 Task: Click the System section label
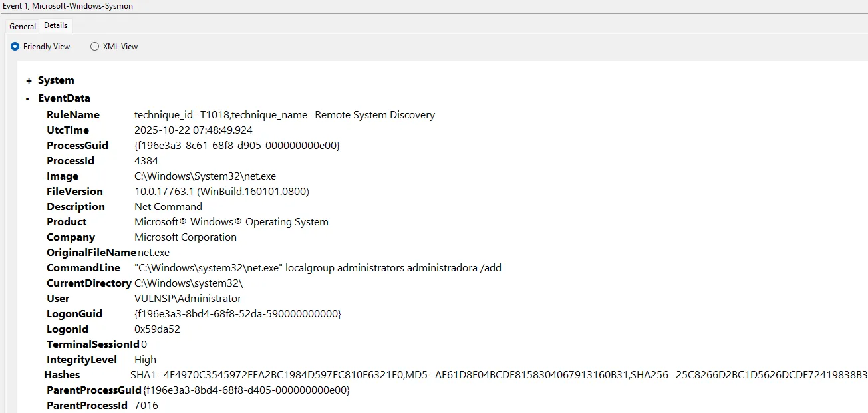[56, 80]
